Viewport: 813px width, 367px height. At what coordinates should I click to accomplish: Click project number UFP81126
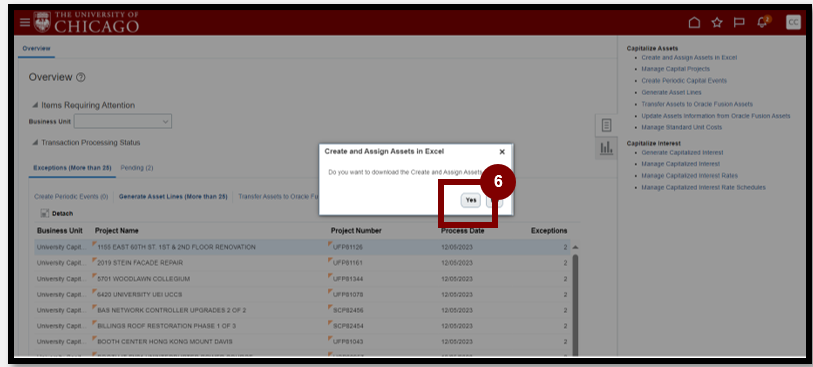348,247
